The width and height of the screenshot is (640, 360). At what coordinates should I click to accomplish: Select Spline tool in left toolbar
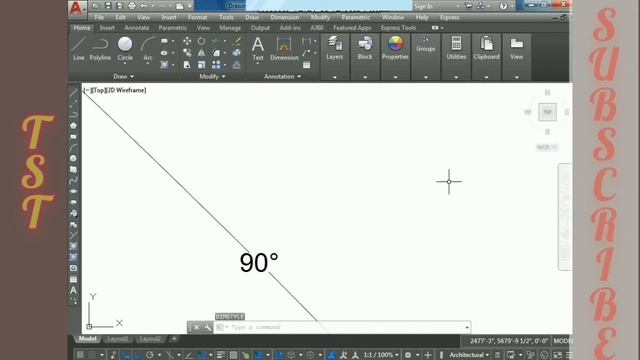coord(73,180)
